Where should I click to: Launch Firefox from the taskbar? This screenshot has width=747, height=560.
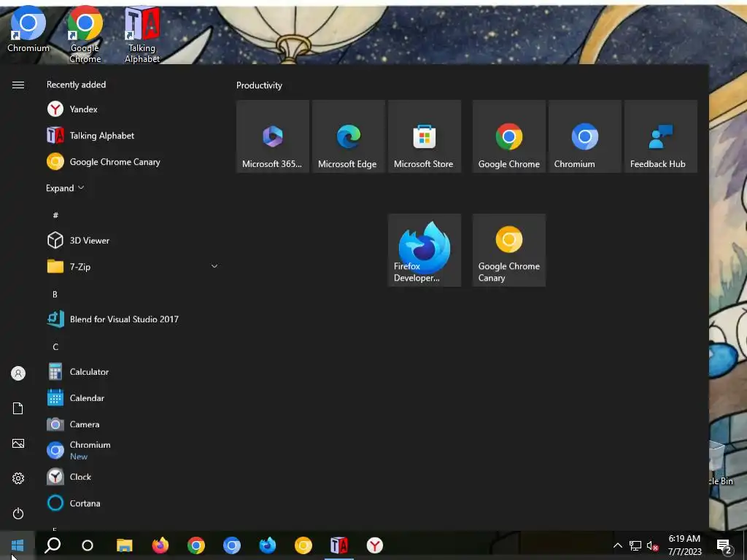click(160, 545)
